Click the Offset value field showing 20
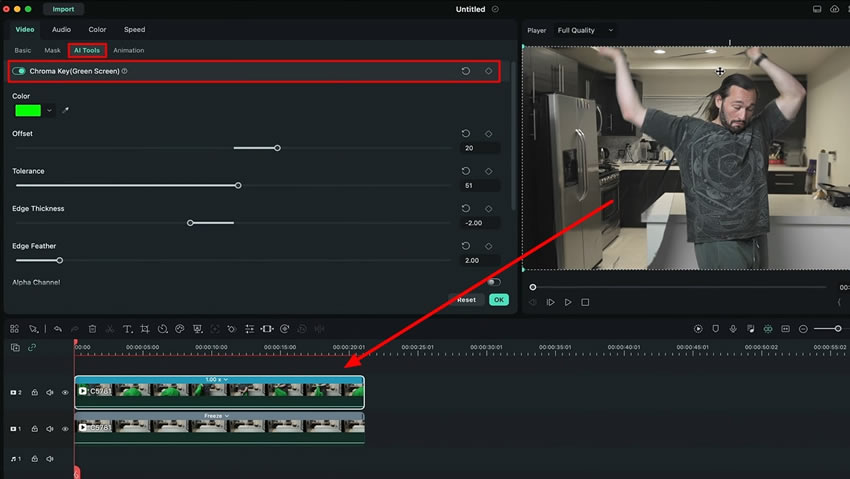The image size is (850, 479). click(479, 148)
